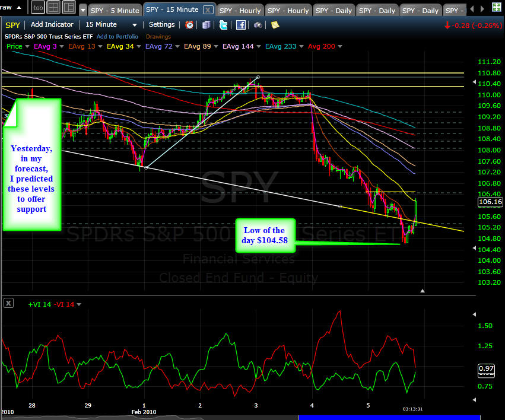Click the Drawings link
This screenshot has width=505, height=420.
tap(158, 37)
